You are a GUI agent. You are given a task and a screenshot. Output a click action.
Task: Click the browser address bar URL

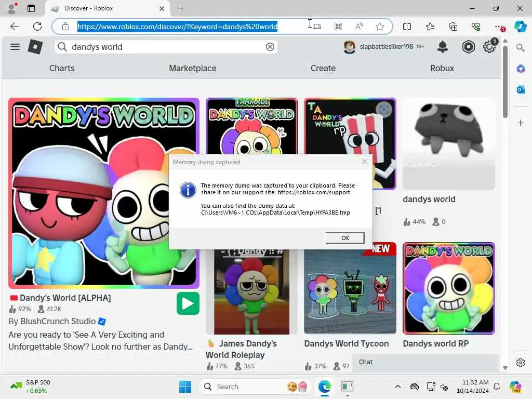(x=178, y=26)
